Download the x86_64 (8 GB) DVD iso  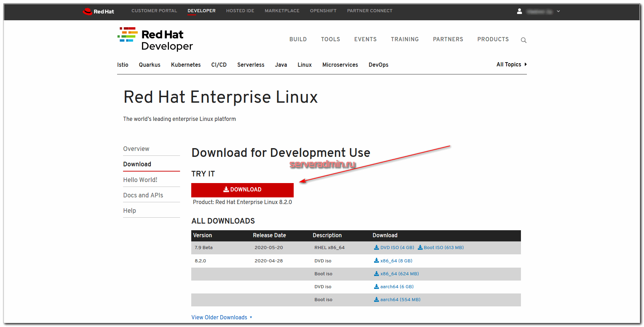(x=393, y=261)
